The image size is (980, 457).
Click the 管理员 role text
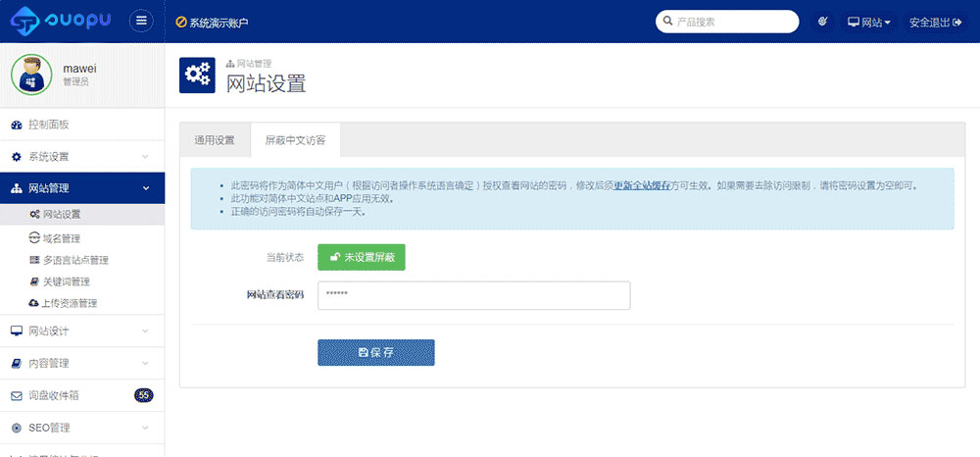tap(75, 82)
